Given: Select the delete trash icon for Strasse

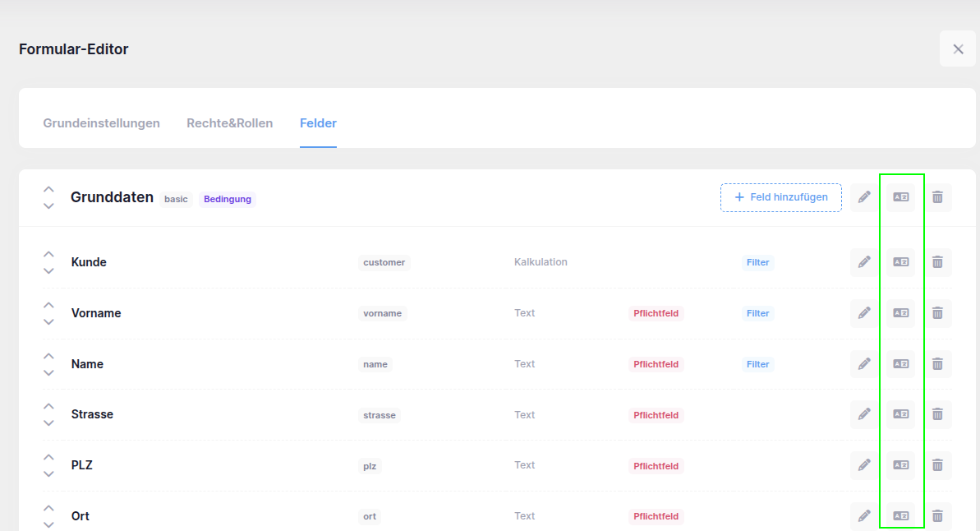Looking at the screenshot, I should [937, 414].
